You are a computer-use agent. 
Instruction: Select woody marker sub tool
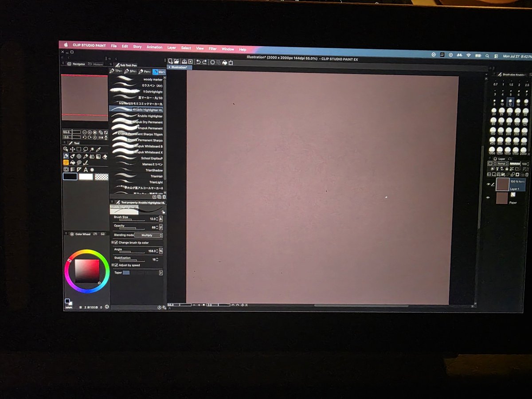coord(137,79)
